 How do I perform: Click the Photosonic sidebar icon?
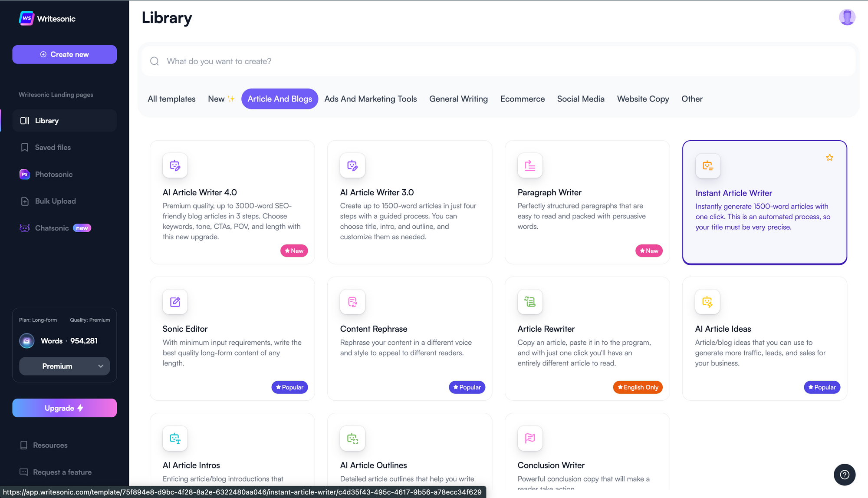click(x=25, y=175)
